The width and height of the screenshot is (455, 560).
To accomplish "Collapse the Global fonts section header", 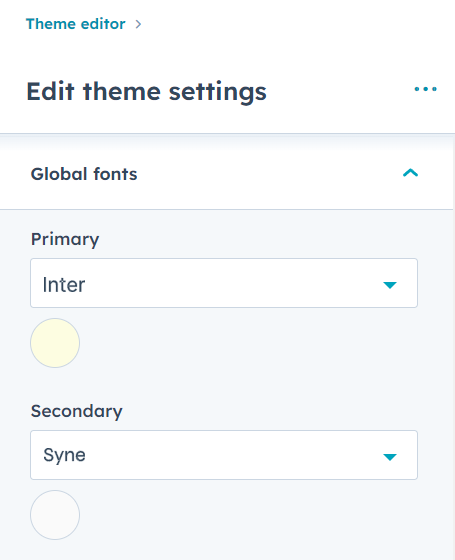I will pyautogui.click(x=226, y=174).
